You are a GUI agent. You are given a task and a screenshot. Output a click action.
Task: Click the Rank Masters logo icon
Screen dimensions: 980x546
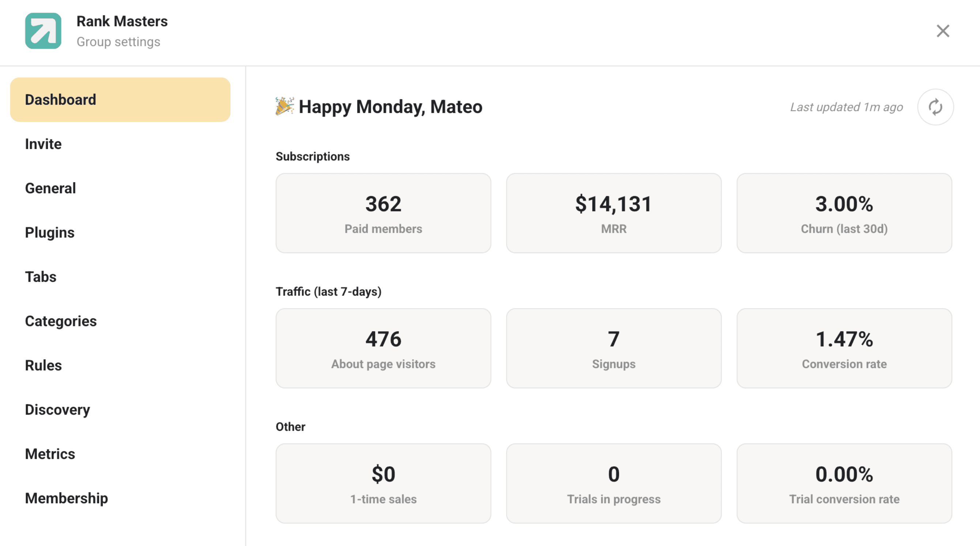click(43, 31)
